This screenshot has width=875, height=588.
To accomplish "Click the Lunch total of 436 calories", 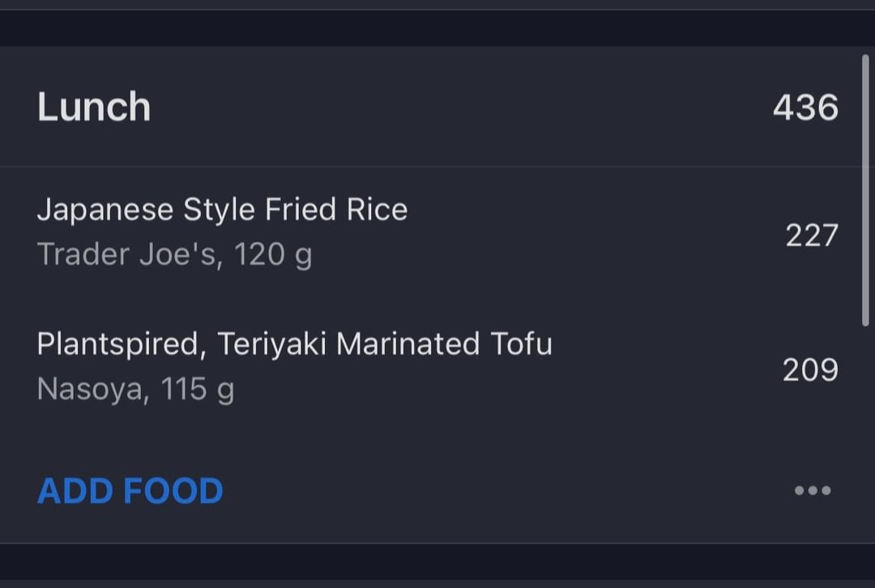I will pyautogui.click(x=805, y=107).
